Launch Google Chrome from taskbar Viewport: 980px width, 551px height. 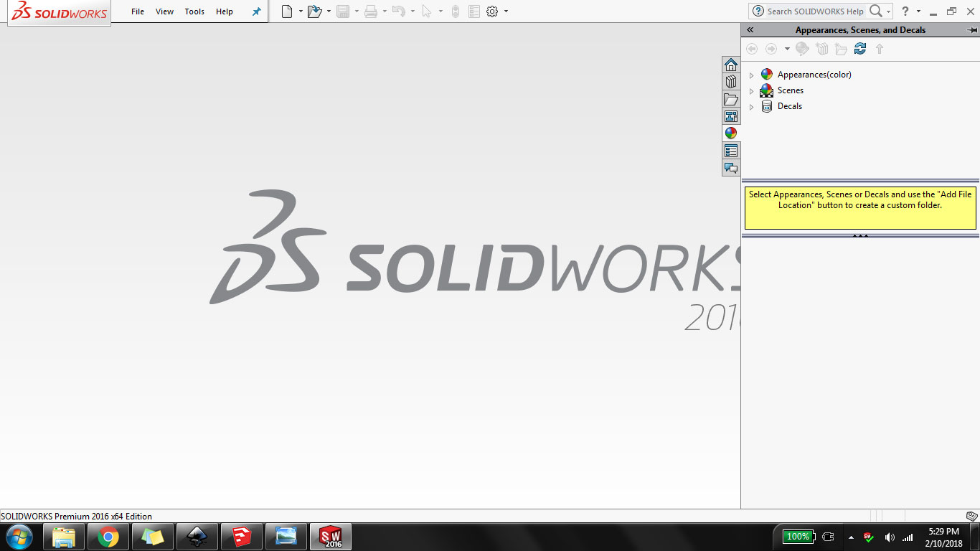(x=108, y=537)
